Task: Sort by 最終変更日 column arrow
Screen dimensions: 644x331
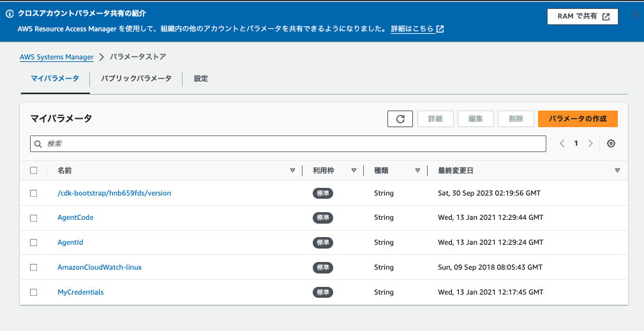Action: 617,170
